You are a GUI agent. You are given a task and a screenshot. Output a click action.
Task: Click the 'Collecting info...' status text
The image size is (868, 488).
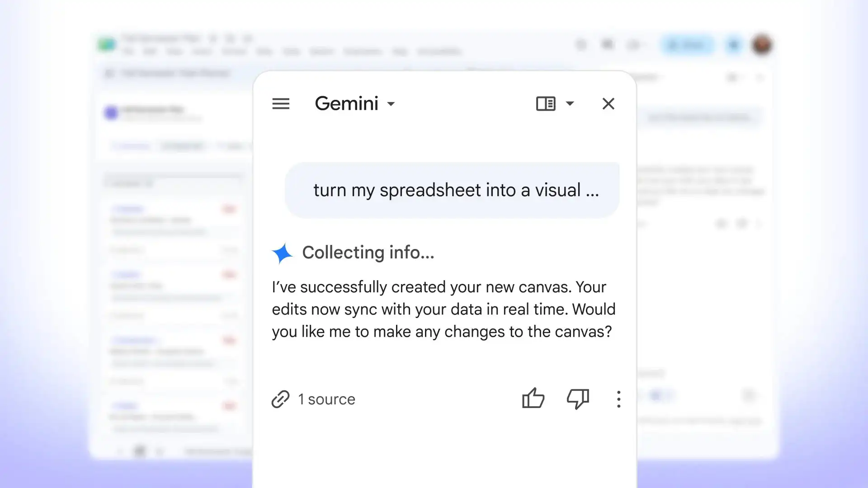[368, 253]
